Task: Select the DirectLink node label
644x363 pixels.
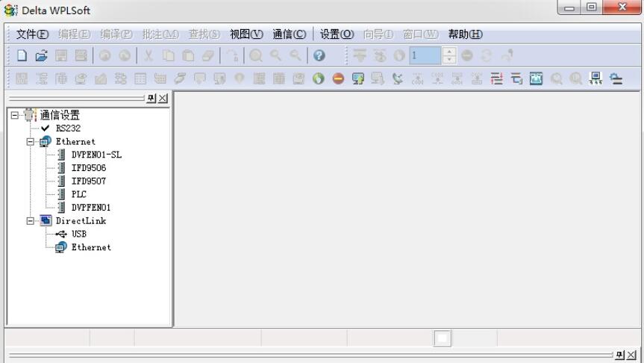Action: point(81,221)
